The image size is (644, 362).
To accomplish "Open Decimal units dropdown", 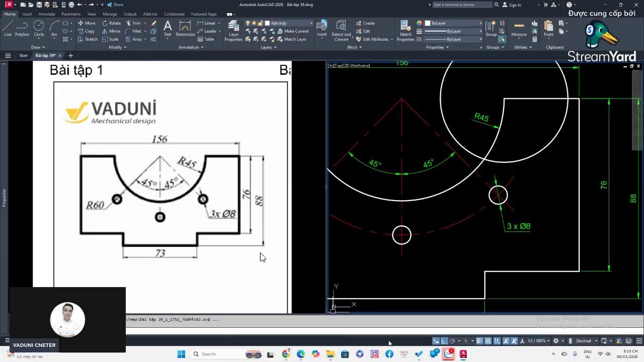I will tap(586, 341).
